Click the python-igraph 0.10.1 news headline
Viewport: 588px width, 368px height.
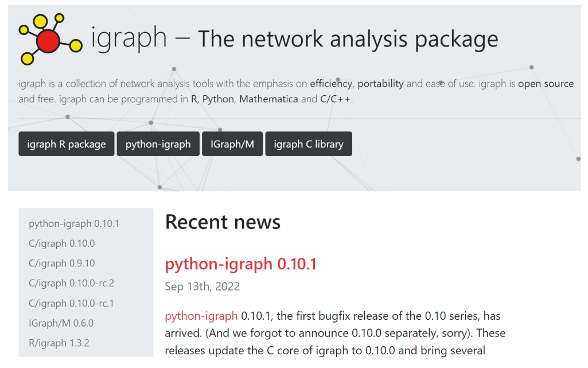point(240,264)
